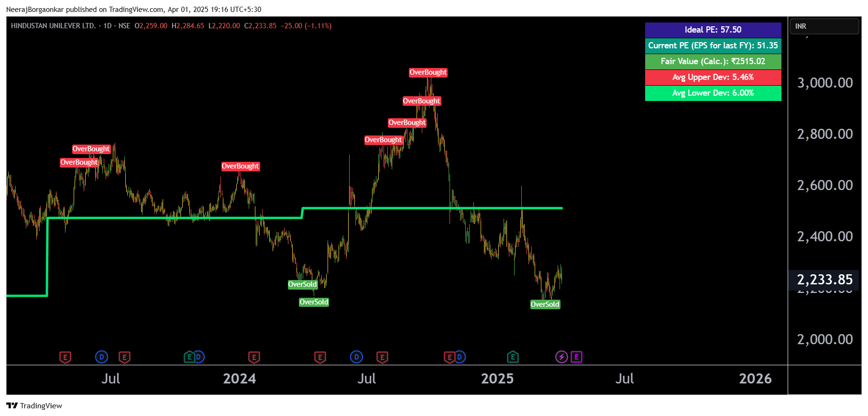This screenshot has height=416, width=868.
Task: Select the open value O2,259.00
Action: [x=151, y=26]
